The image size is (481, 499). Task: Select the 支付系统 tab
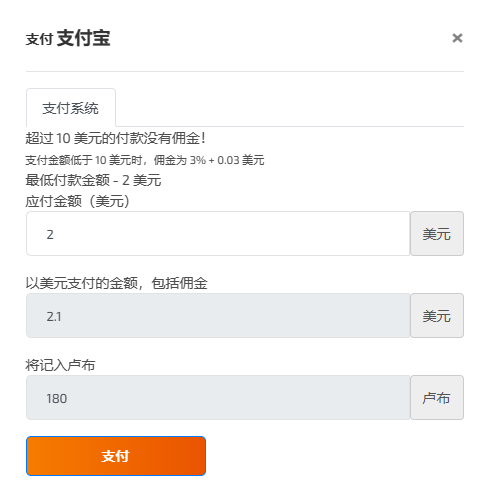[x=71, y=108]
